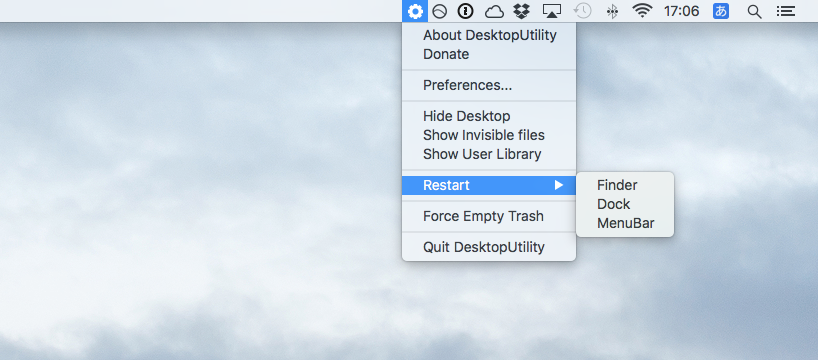Click the 17:06 clock in menu bar
Screen dimensions: 818x360
pyautogui.click(x=681, y=11)
